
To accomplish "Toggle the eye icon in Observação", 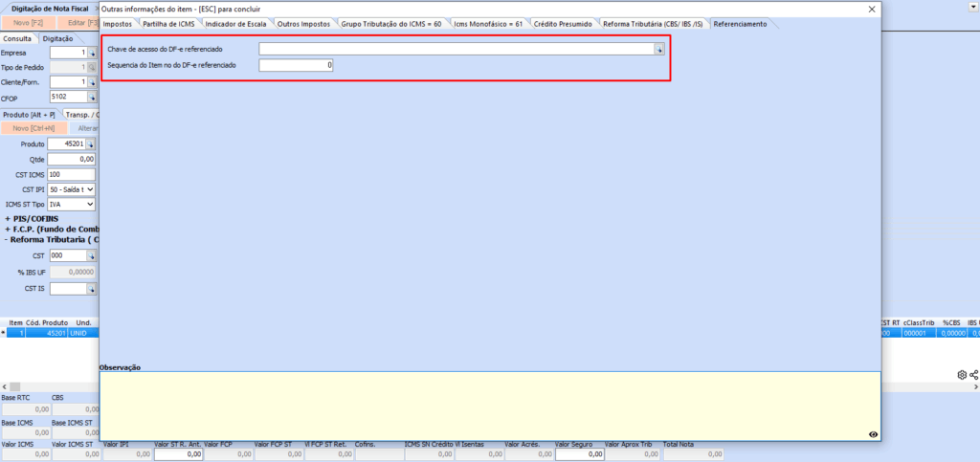I will point(873,434).
